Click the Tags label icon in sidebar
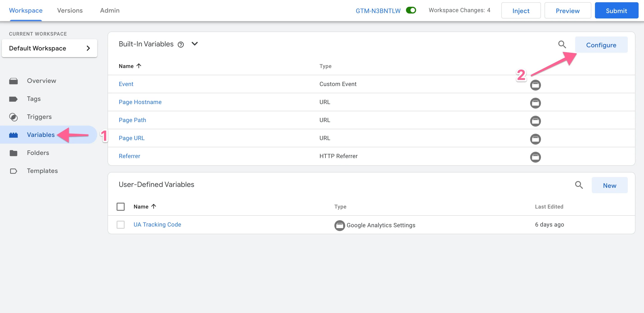This screenshot has height=313, width=644. tap(13, 99)
